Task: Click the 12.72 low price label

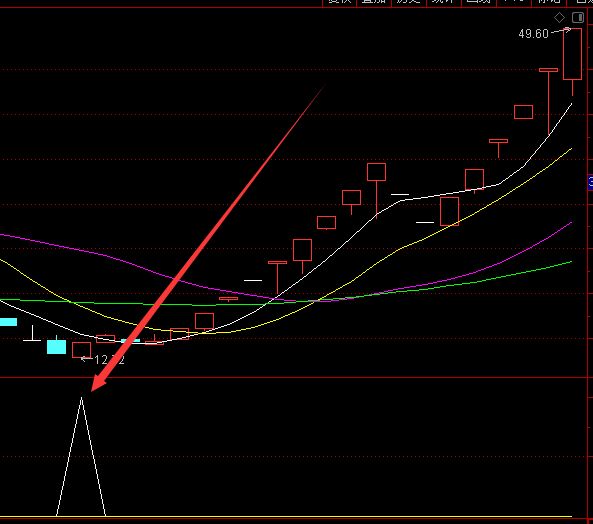Action: (x=109, y=360)
